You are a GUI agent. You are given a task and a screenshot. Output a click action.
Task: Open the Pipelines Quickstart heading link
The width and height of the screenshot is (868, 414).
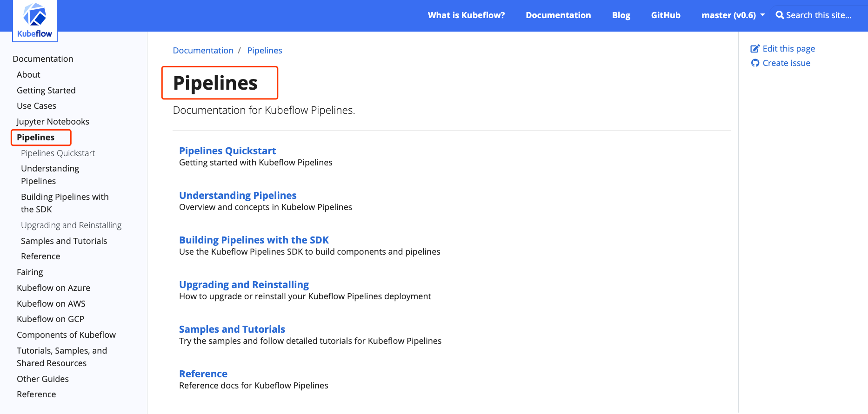227,151
